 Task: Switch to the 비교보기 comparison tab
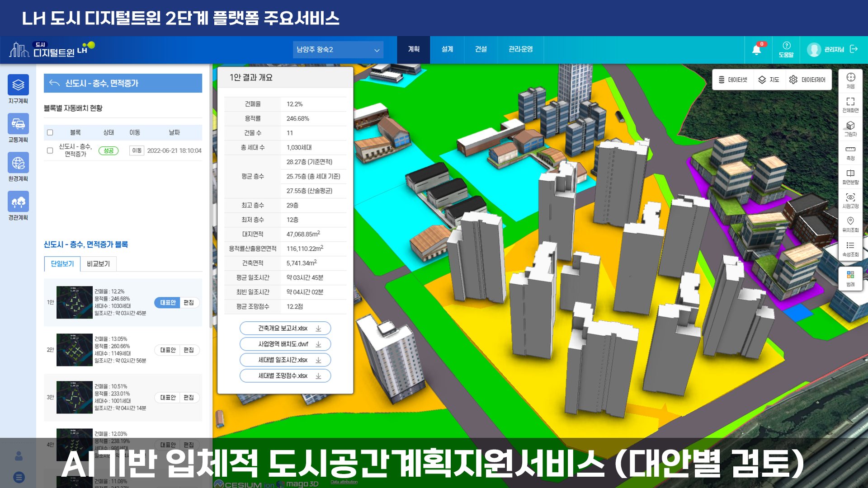coord(98,263)
